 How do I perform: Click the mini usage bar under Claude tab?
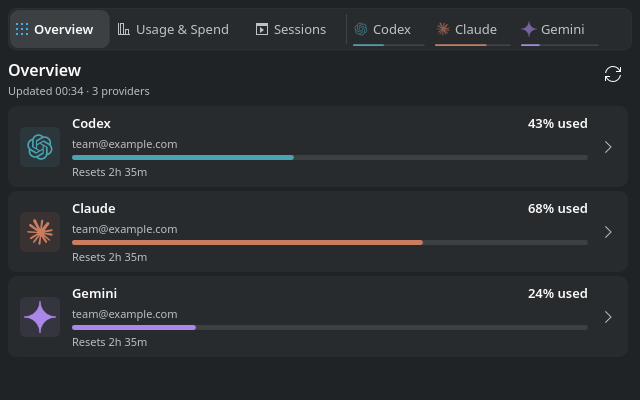(x=473, y=45)
